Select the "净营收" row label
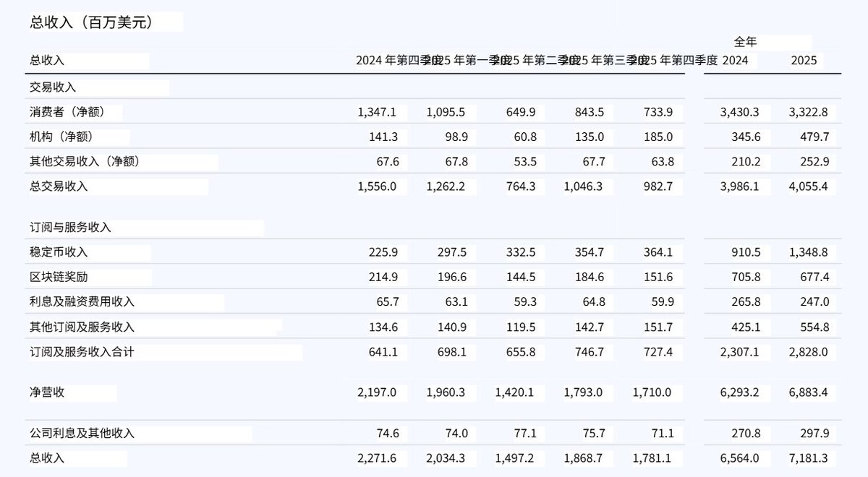The width and height of the screenshot is (868, 477). (x=47, y=392)
